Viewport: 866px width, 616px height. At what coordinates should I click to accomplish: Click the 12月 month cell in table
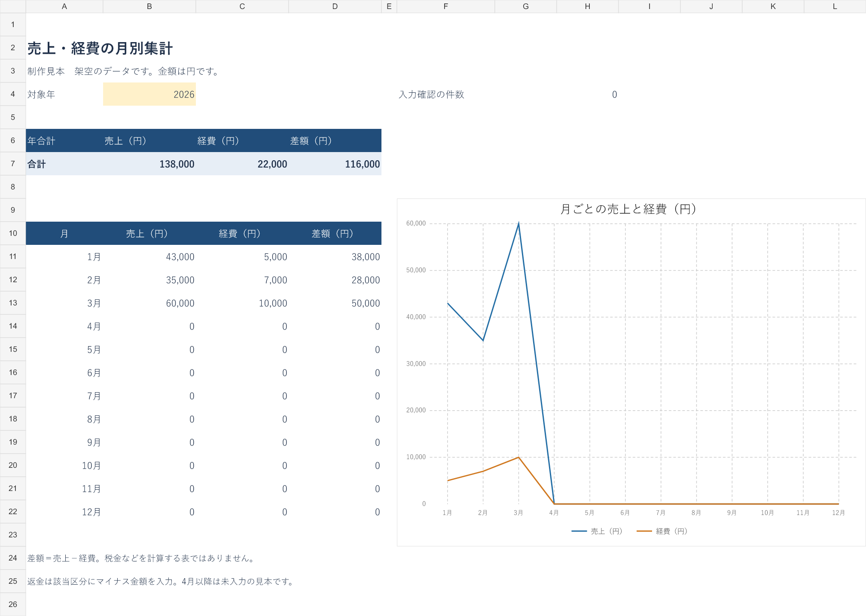64,512
